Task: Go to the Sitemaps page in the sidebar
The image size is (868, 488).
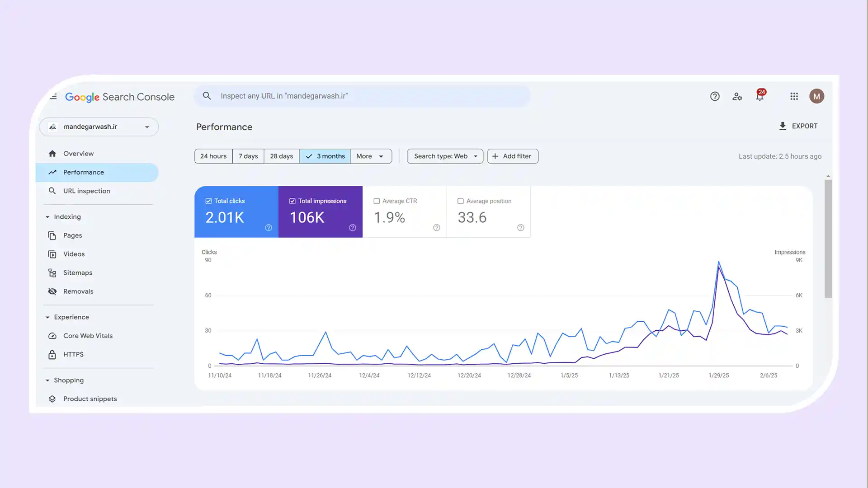Action: tap(77, 273)
